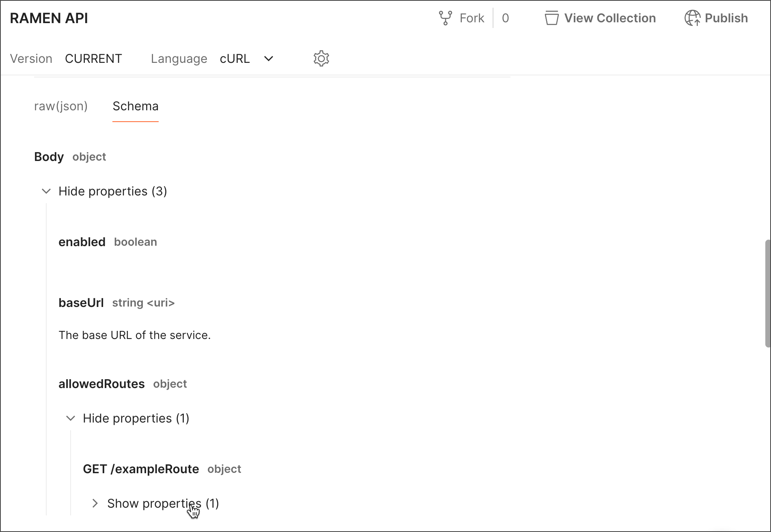Click the chevron beside cURL
The image size is (771, 532).
[x=268, y=58]
